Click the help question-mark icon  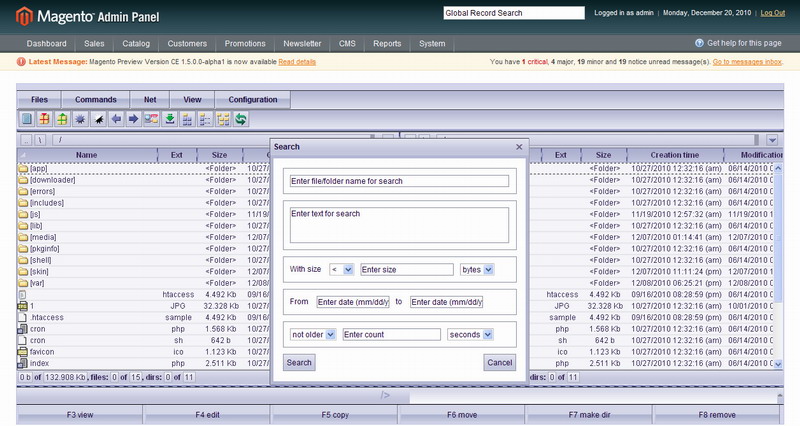[x=699, y=43]
